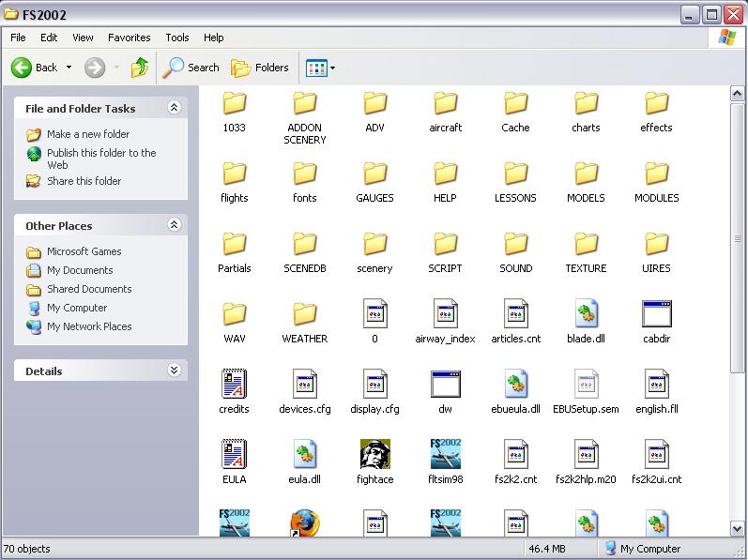Select the fltsim98 FS2002 icon

tap(445, 454)
